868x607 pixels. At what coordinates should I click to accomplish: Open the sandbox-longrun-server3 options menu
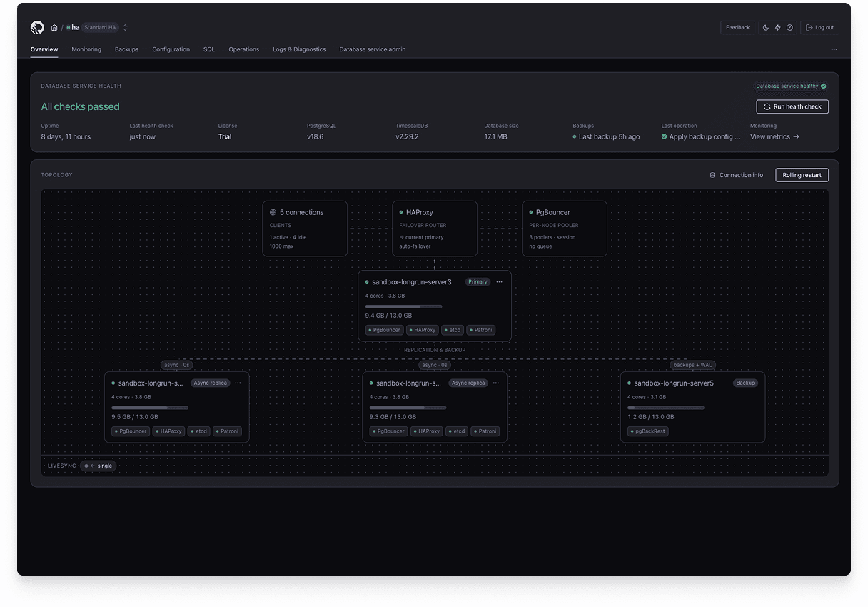pos(500,282)
